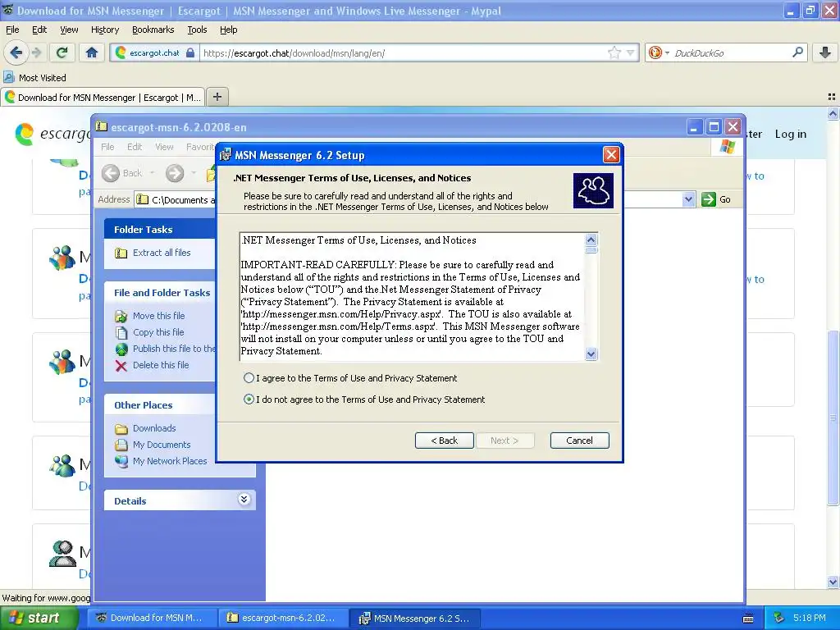
Task: Click the webpage scrollbar up arrow
Action: (833, 113)
